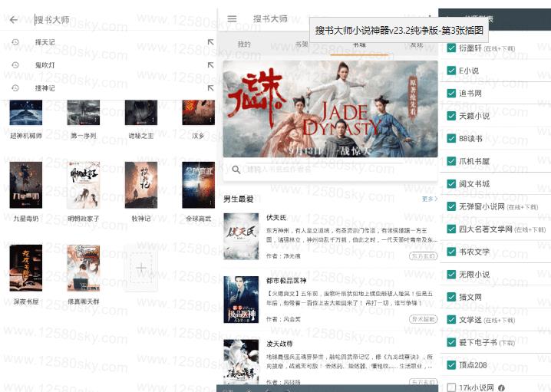This screenshot has width=551, height=392.
Task: Open the 第一序列 book cover
Action: 84,113
